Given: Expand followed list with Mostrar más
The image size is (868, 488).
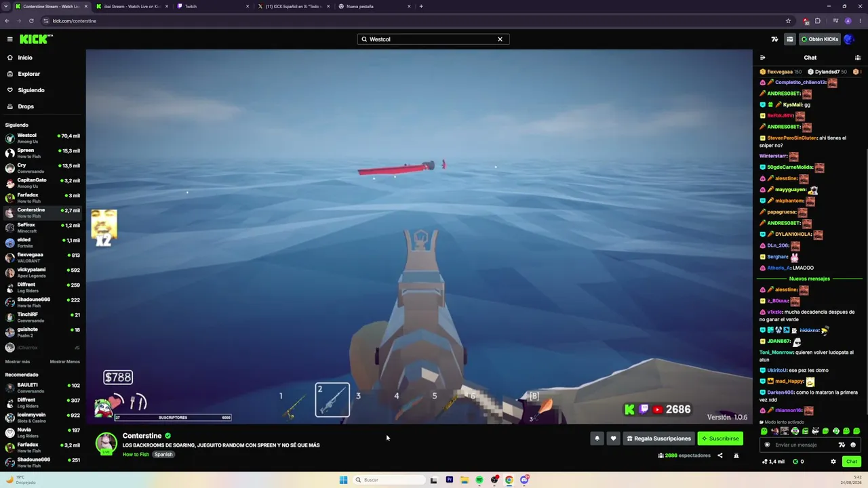Looking at the screenshot, I should point(18,362).
